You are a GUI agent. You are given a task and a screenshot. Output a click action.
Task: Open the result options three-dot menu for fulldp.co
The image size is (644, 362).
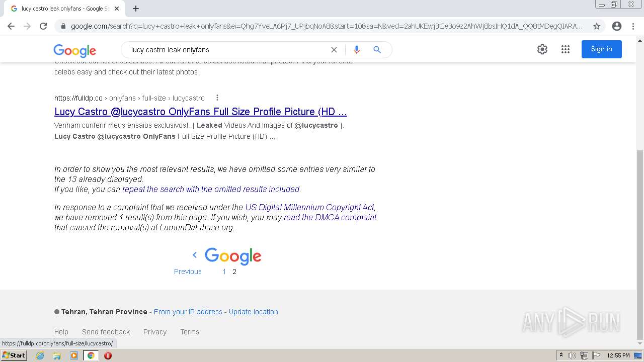click(x=217, y=98)
